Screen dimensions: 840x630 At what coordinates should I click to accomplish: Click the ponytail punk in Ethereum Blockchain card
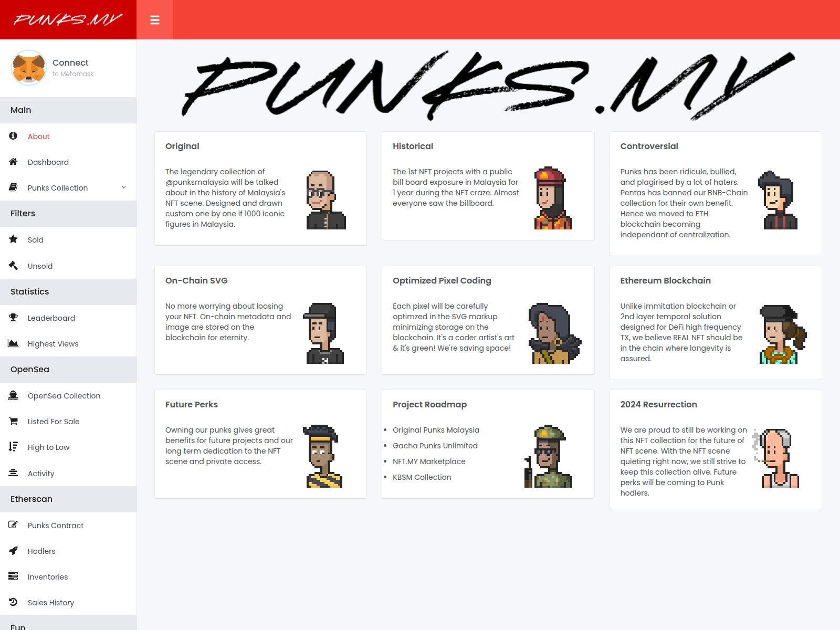click(783, 334)
